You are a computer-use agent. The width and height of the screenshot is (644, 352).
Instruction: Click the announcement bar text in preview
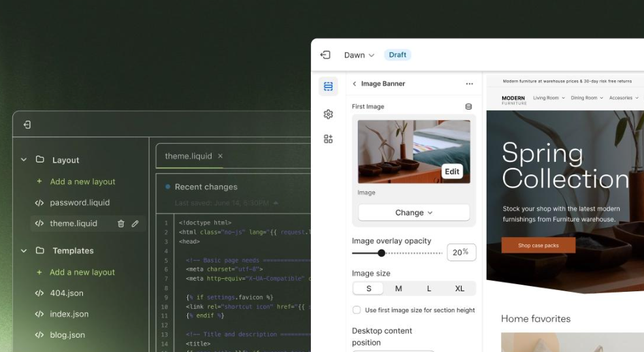[x=567, y=82]
